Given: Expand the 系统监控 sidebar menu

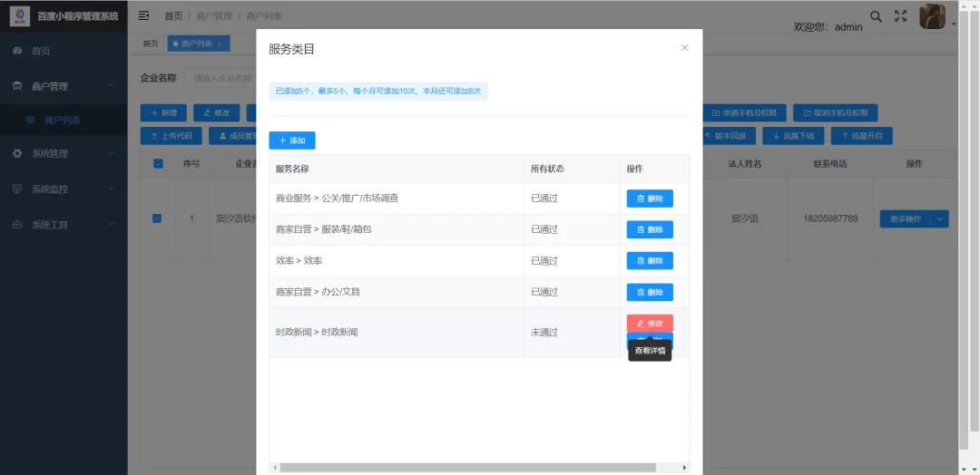Looking at the screenshot, I should 64,189.
